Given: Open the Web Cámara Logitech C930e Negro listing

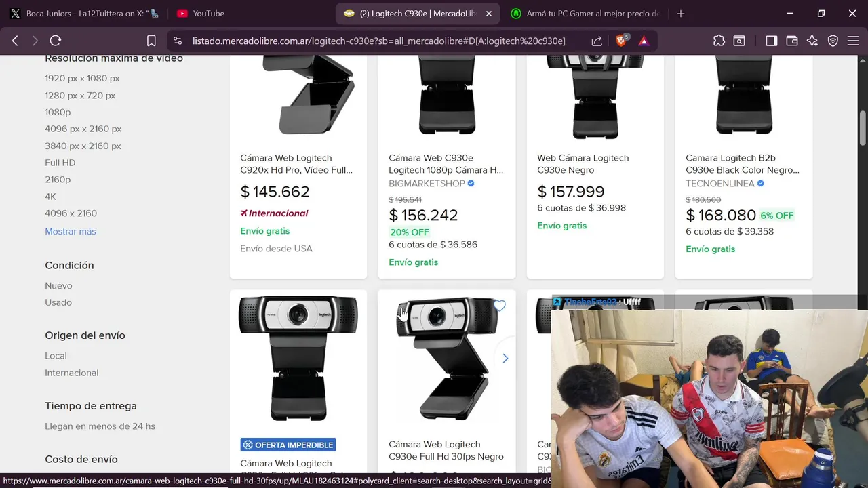Looking at the screenshot, I should (583, 164).
